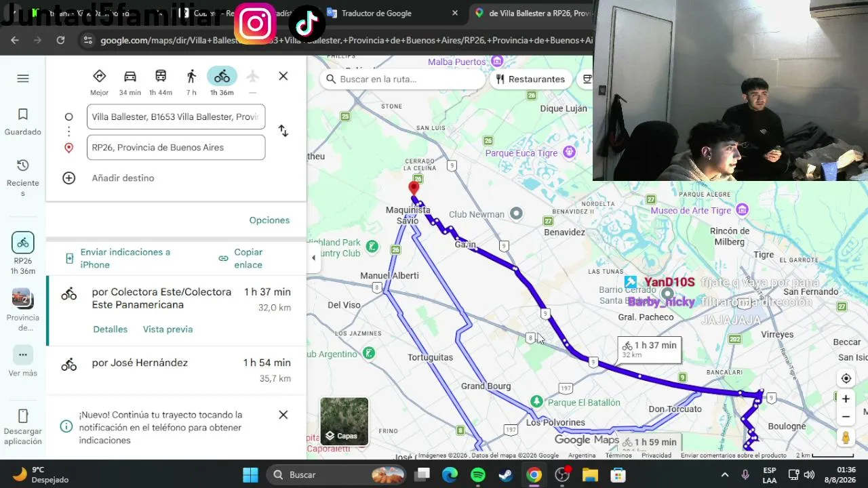Collapse the side panel arrow
868x488 pixels.
click(313, 258)
